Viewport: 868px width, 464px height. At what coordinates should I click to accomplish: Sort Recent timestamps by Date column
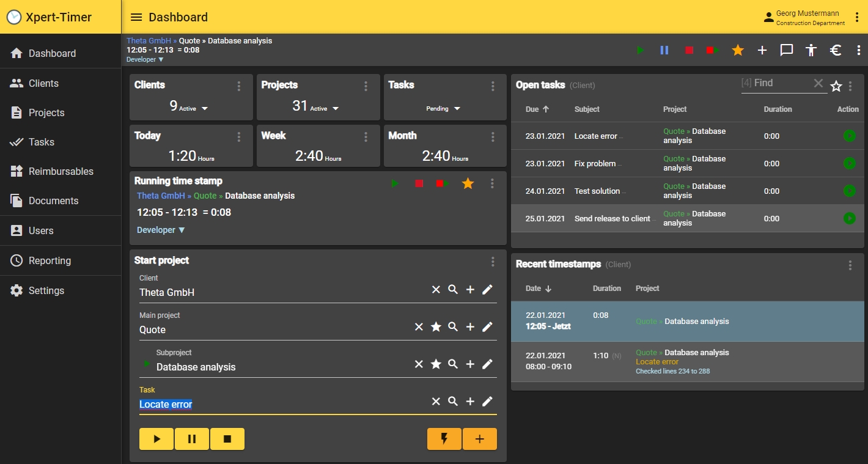(x=539, y=289)
